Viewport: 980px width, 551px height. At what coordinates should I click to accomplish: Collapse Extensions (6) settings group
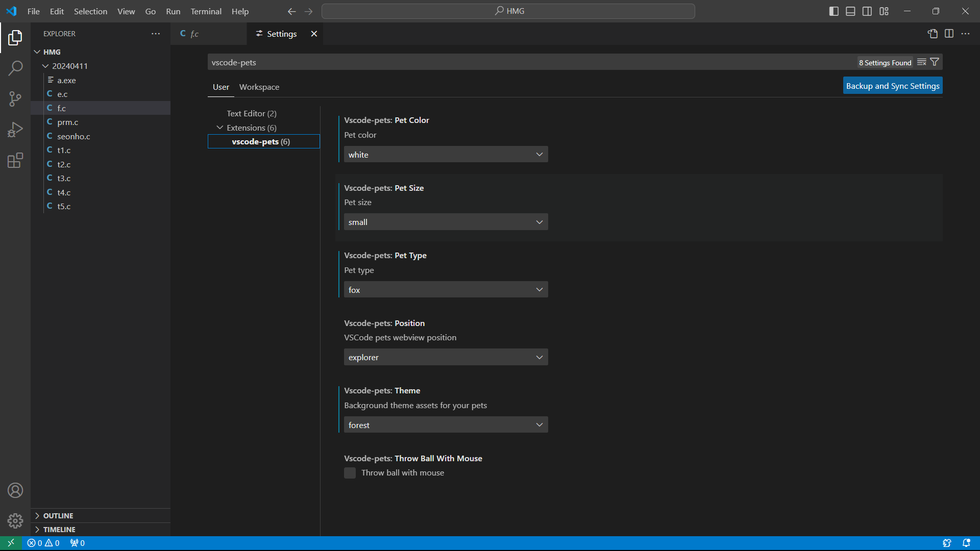220,128
